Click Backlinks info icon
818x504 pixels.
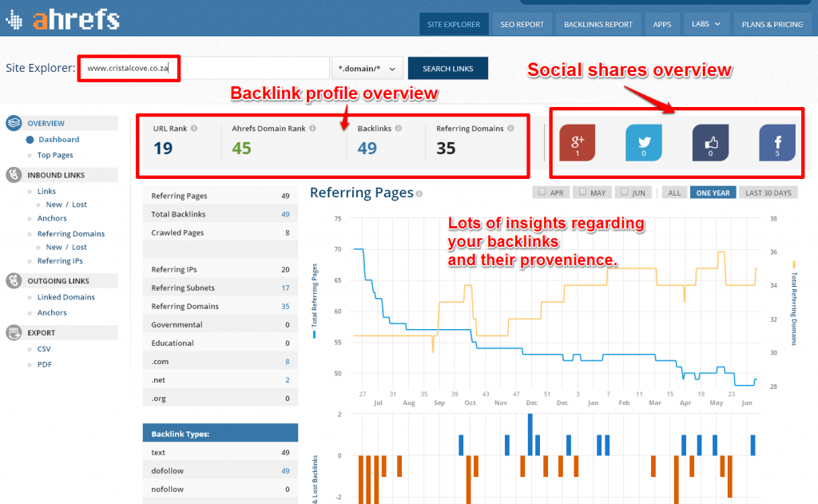point(398,129)
